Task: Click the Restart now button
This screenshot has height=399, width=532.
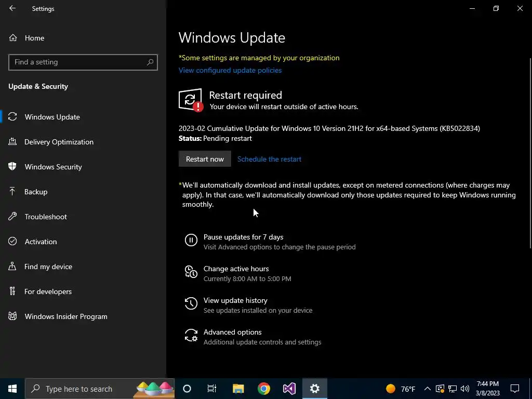Action: coord(205,159)
